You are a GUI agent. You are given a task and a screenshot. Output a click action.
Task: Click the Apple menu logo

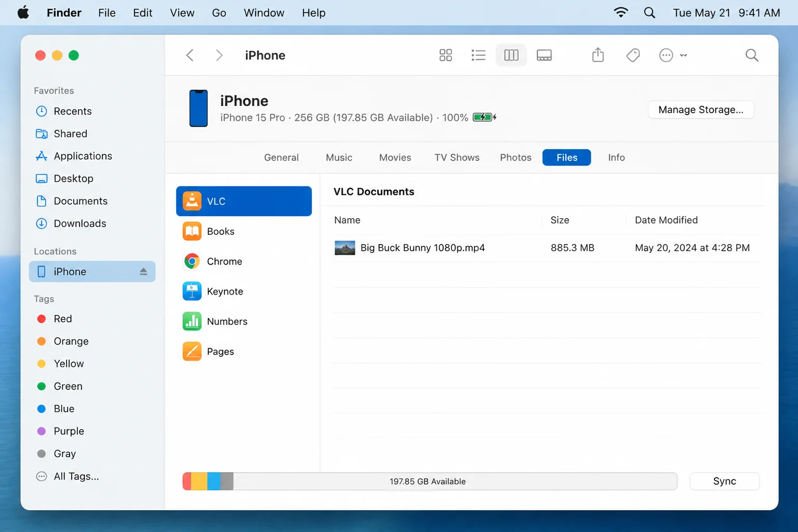click(23, 12)
